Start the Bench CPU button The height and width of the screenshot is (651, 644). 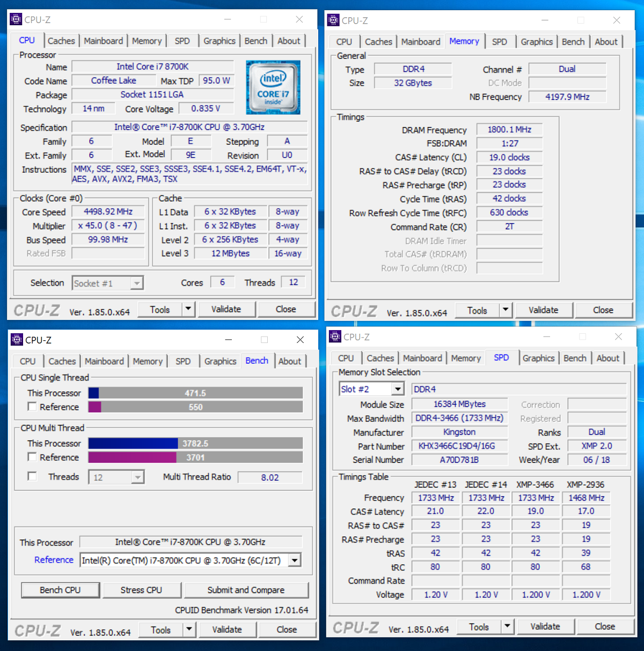[60, 590]
